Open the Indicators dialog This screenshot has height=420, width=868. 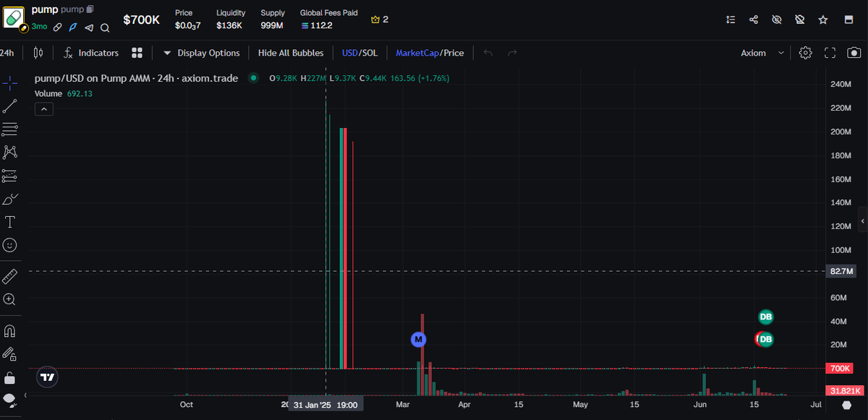(x=90, y=53)
